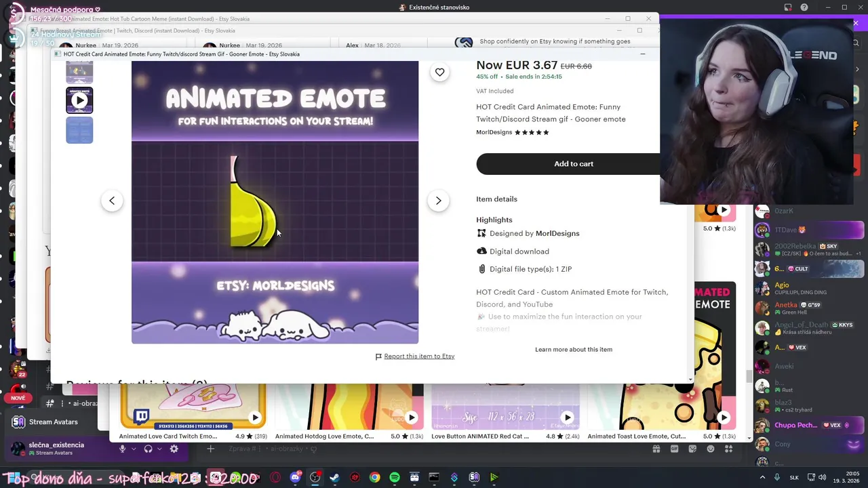Select member 2002Rebelka in Discord member list
The image size is (868, 488).
pos(809,249)
